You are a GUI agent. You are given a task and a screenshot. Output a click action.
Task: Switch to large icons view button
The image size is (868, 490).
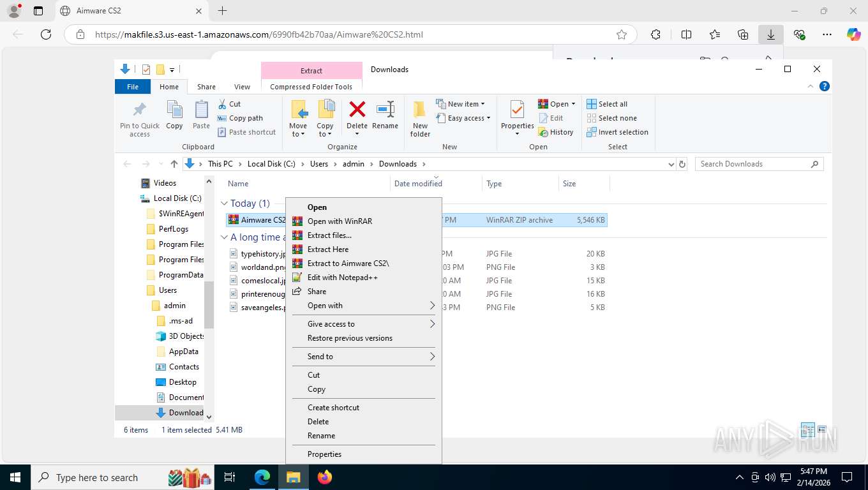coord(822,429)
